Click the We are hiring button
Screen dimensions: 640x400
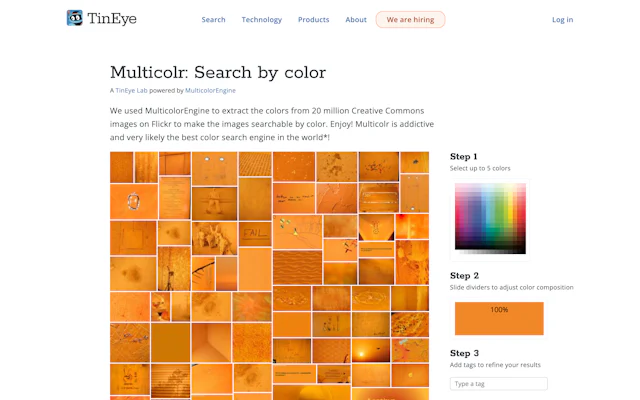410,20
